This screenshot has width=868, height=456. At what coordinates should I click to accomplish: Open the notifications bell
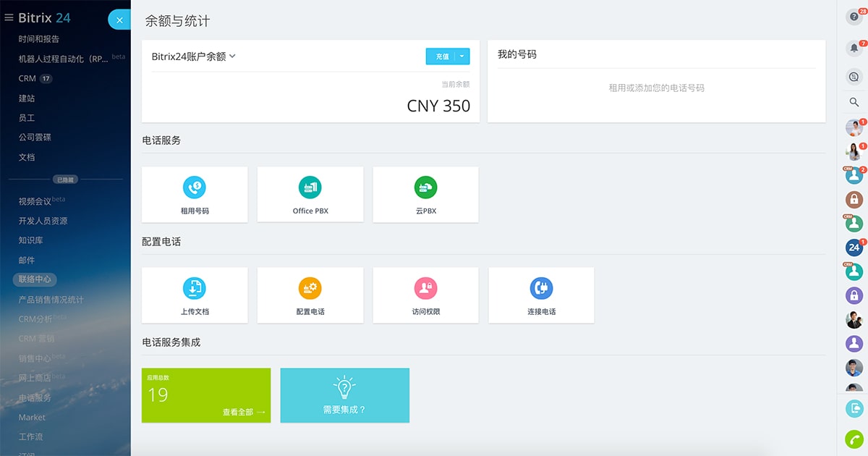coord(854,48)
